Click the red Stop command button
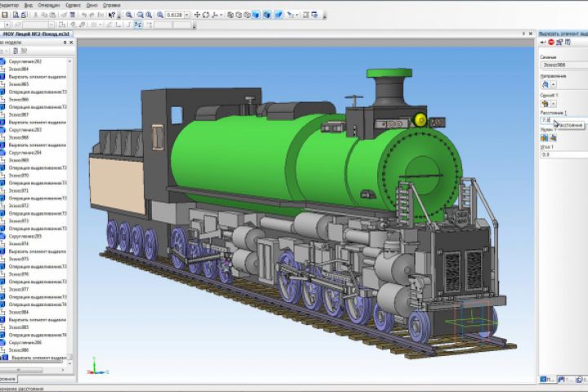Viewport: 588px width, 392px height. [x=551, y=42]
